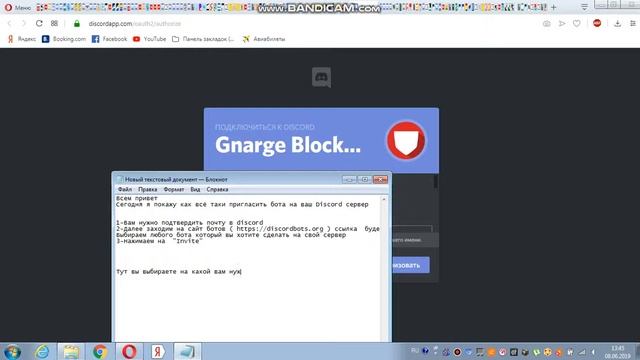Screen dimensions: 640x360
Task: Open Google Chrome from the taskbar
Action: 100,352
